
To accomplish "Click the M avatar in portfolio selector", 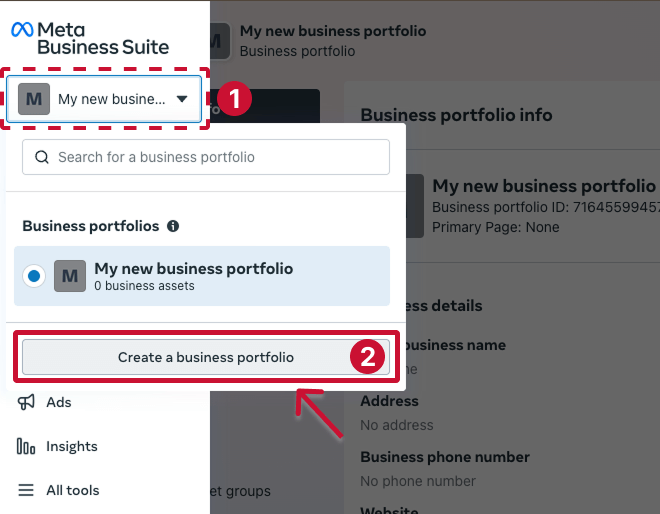I will tap(34, 99).
